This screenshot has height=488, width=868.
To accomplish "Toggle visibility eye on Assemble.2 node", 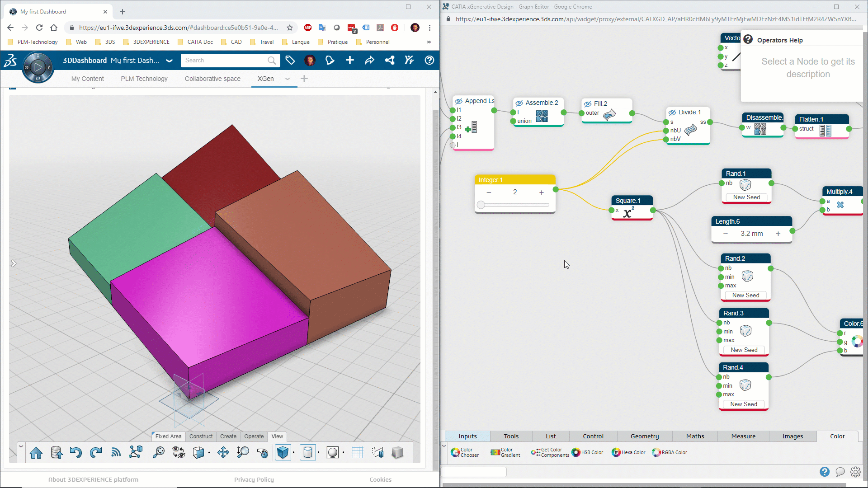I will (519, 103).
